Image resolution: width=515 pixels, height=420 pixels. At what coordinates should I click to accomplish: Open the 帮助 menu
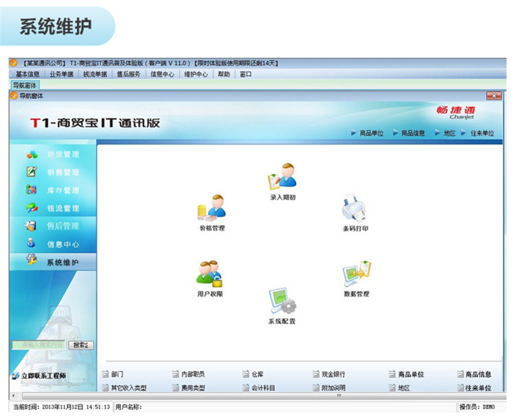pos(224,75)
